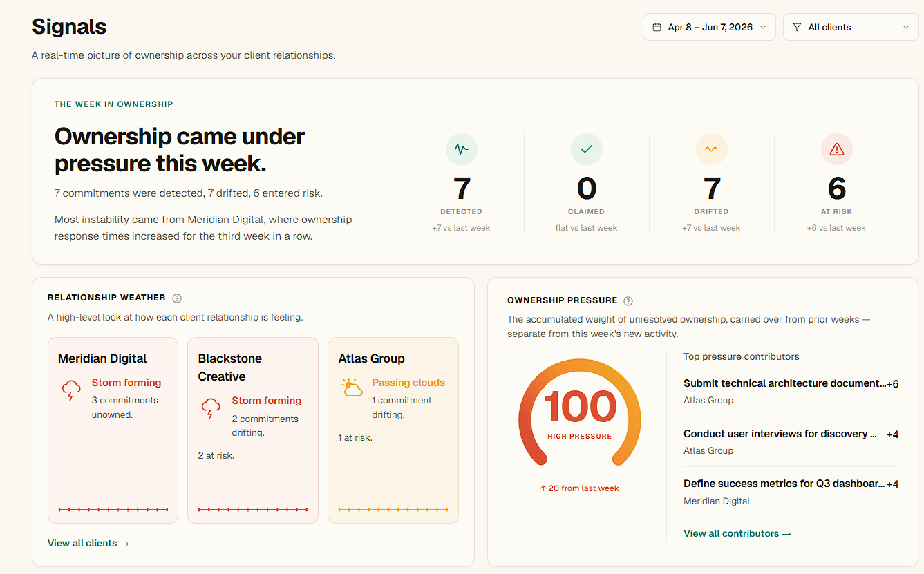The image size is (924, 574).
Task: Click the At Risk warning triangle icon
Action: (837, 149)
